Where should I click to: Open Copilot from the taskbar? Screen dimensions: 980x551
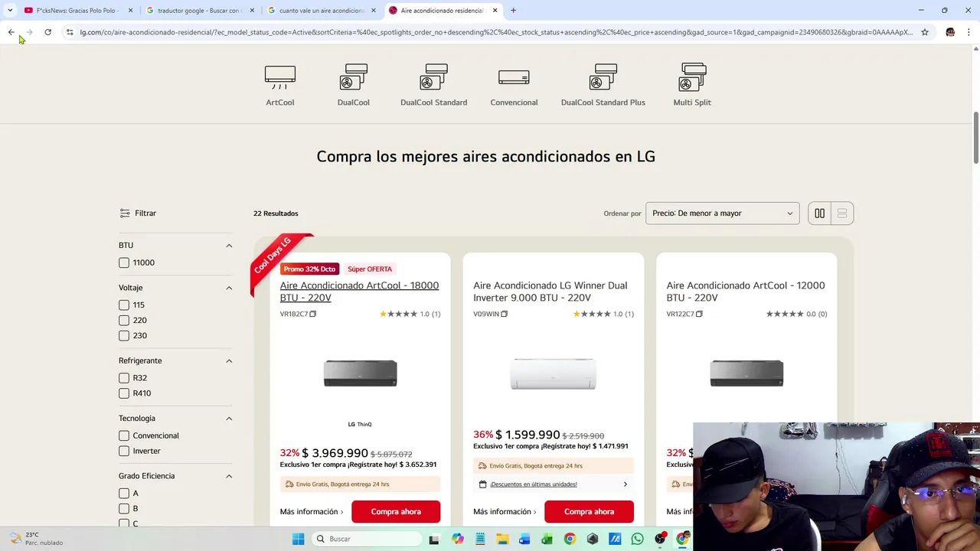pos(458,539)
